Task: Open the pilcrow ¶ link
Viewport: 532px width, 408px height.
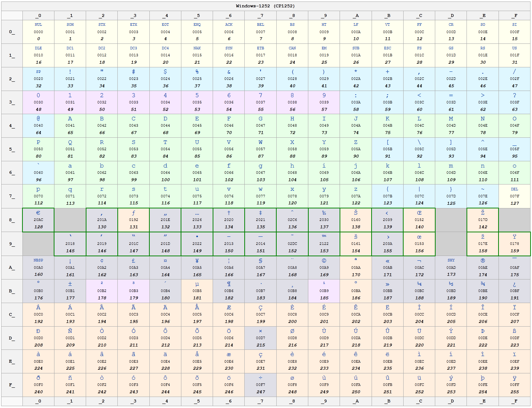Action: (229, 284)
